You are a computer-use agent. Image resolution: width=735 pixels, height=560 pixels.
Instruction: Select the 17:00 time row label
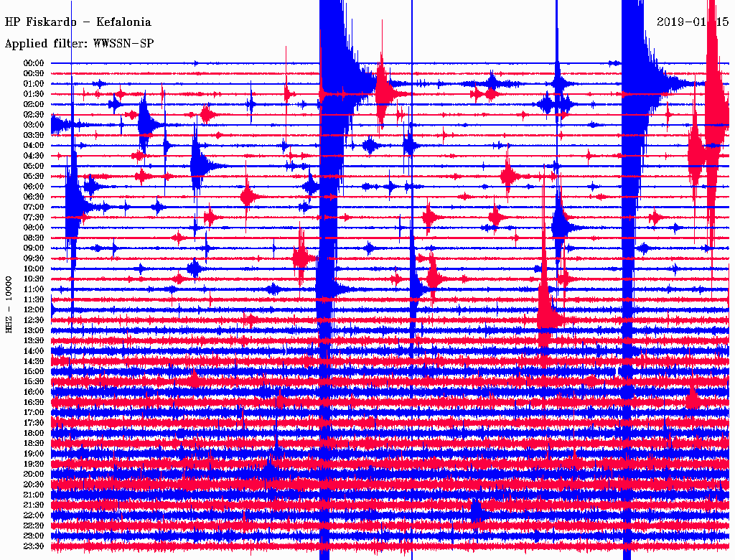34,413
